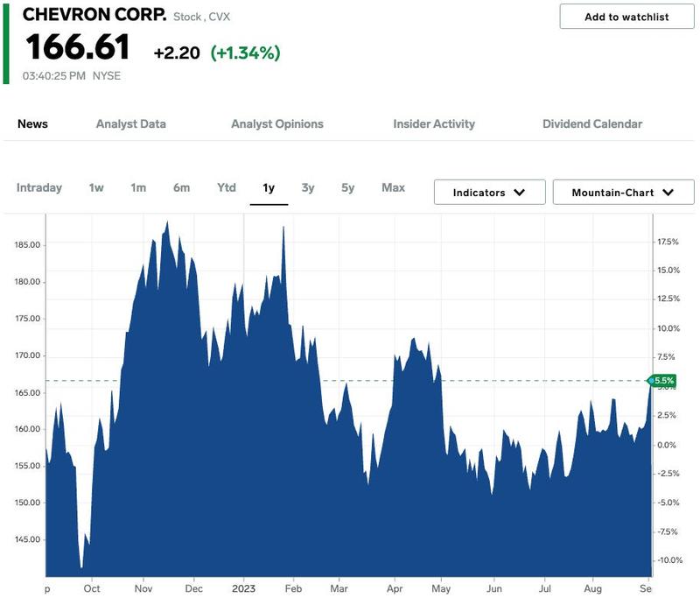Show the Ytd chart range
This screenshot has width=700, height=598.
point(227,187)
